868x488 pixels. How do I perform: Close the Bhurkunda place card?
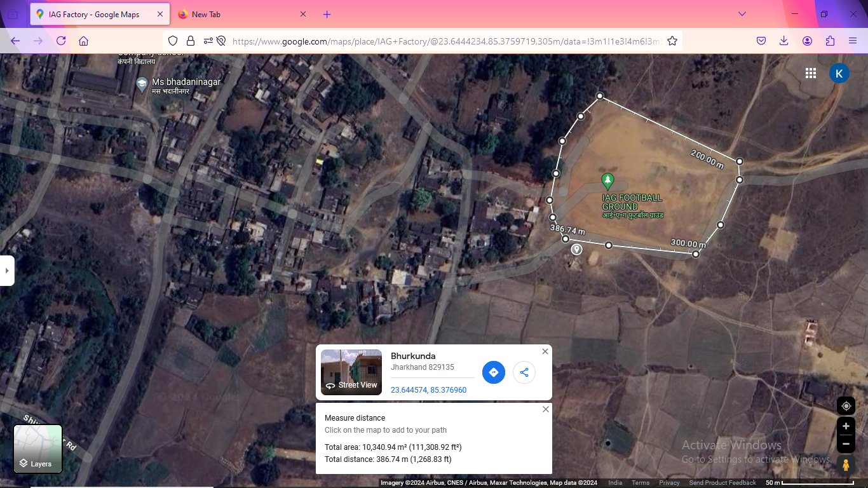545,351
